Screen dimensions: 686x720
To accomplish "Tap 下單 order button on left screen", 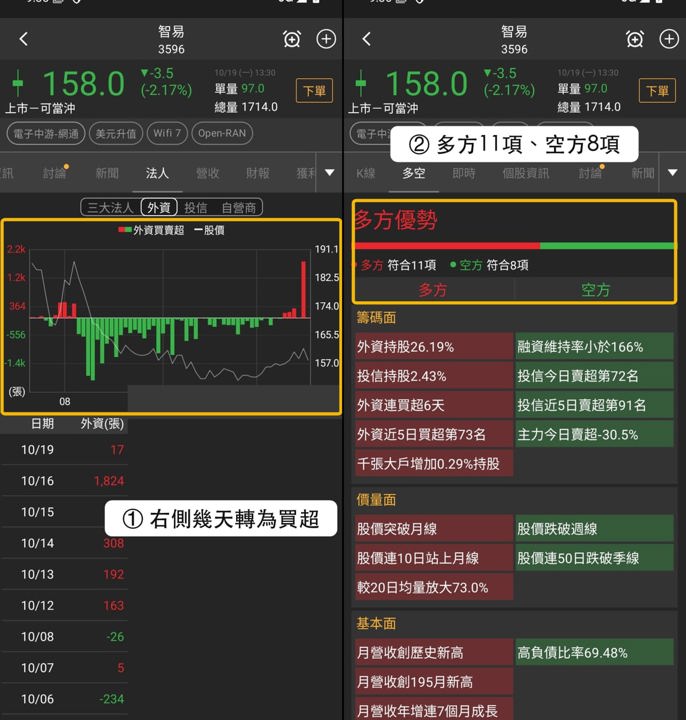I will click(x=315, y=90).
